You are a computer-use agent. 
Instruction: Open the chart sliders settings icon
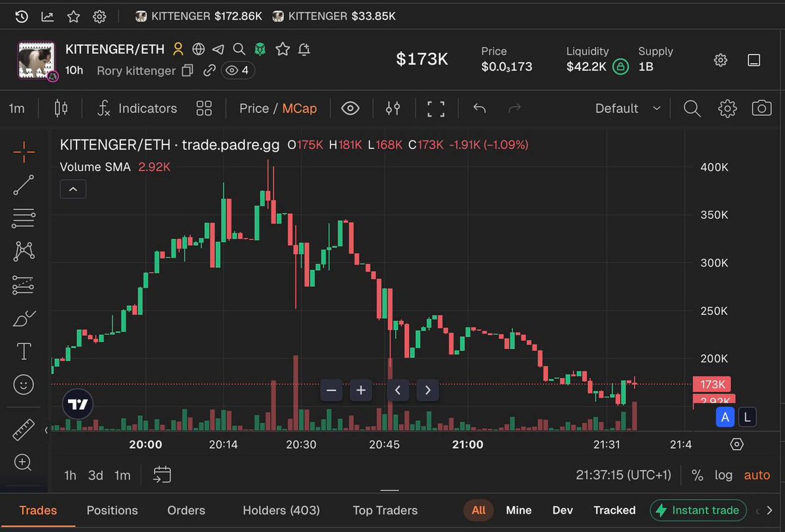pyautogui.click(x=392, y=108)
